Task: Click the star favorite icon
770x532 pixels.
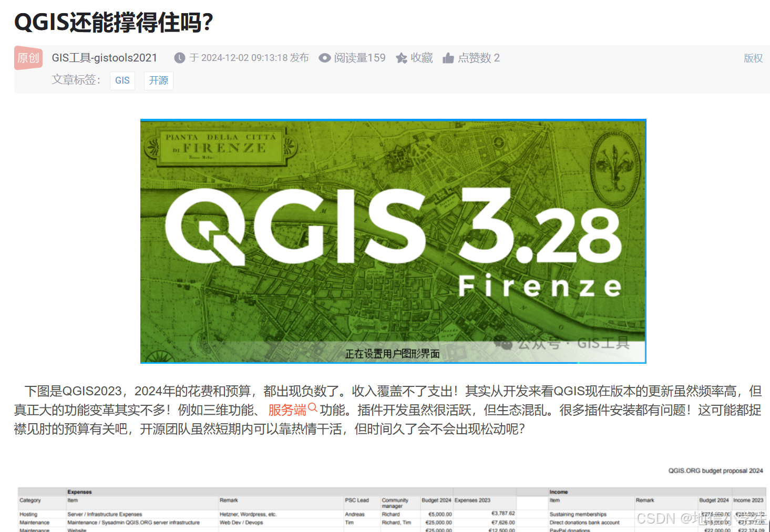Action: 402,58
